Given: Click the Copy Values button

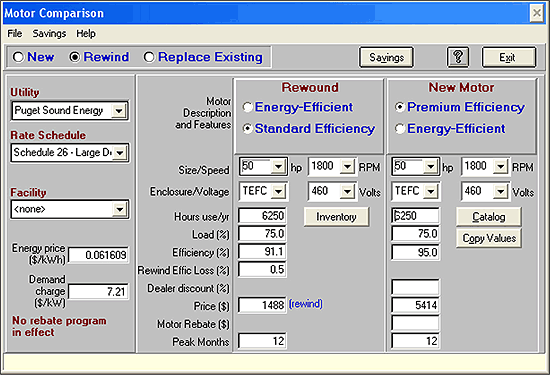Looking at the screenshot, I should click(489, 239).
